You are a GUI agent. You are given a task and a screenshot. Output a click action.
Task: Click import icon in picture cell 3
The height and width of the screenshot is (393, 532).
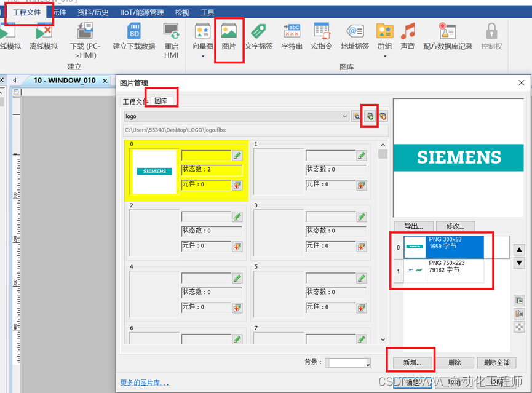[362, 247]
